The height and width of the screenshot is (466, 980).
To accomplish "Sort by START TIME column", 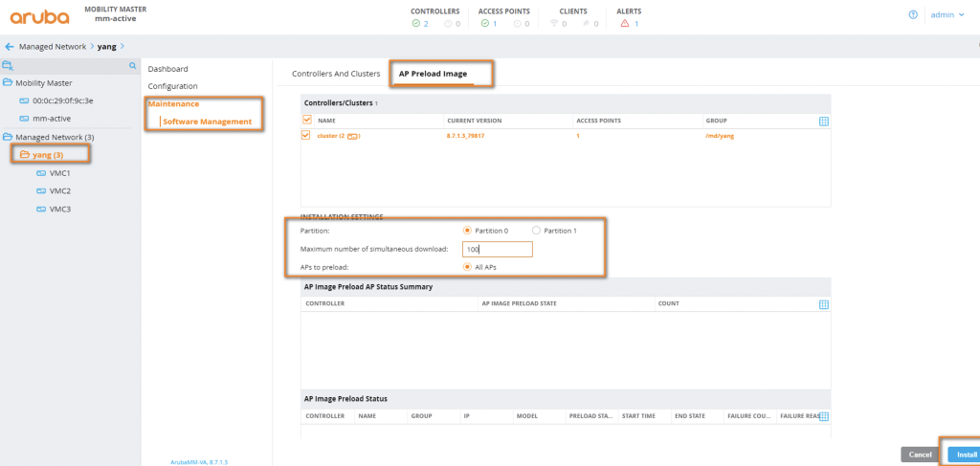I will (x=638, y=416).
